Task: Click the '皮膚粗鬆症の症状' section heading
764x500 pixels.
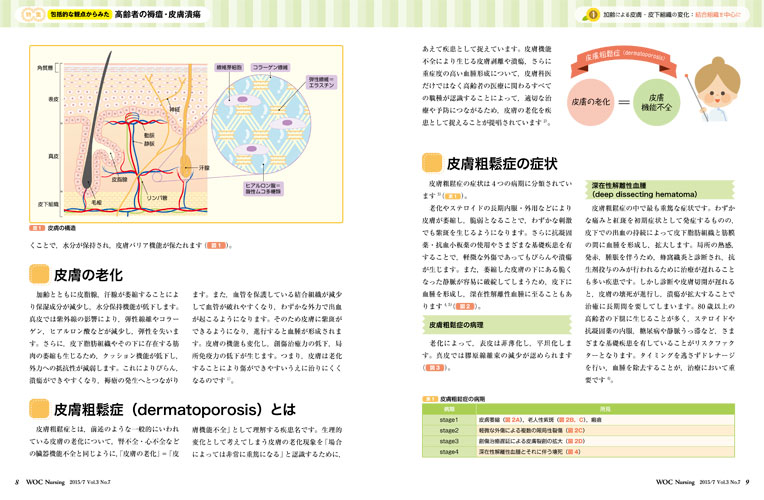Action: (502, 164)
